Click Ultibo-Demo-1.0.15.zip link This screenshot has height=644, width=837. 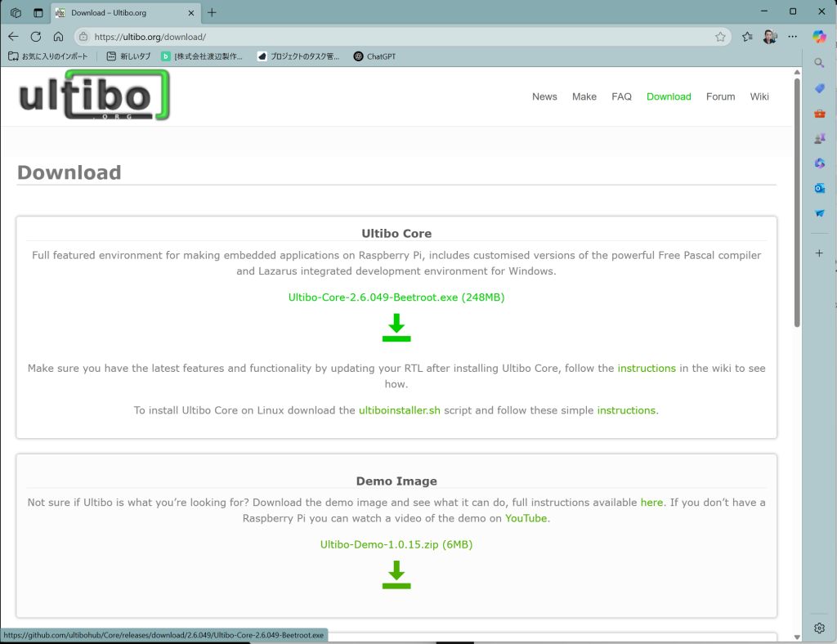pyautogui.click(x=396, y=544)
